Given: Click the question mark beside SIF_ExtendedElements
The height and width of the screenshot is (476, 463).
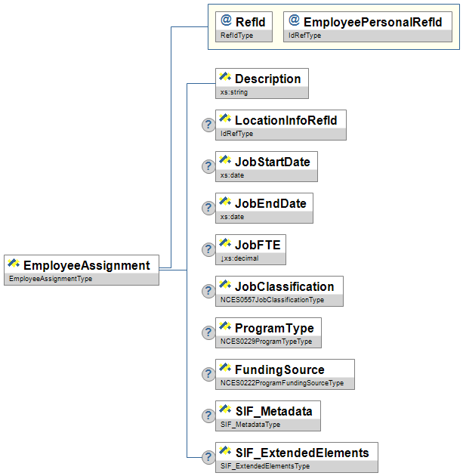Looking at the screenshot, I should [x=208, y=458].
